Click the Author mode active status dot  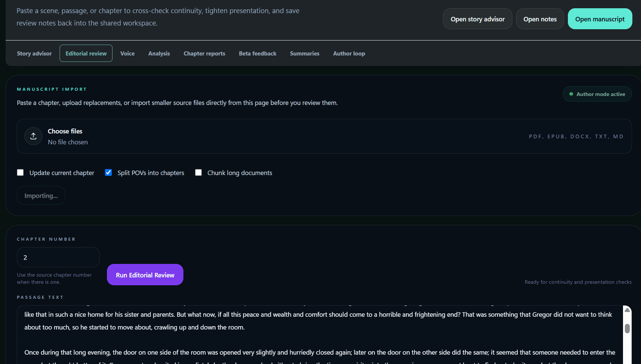point(571,94)
